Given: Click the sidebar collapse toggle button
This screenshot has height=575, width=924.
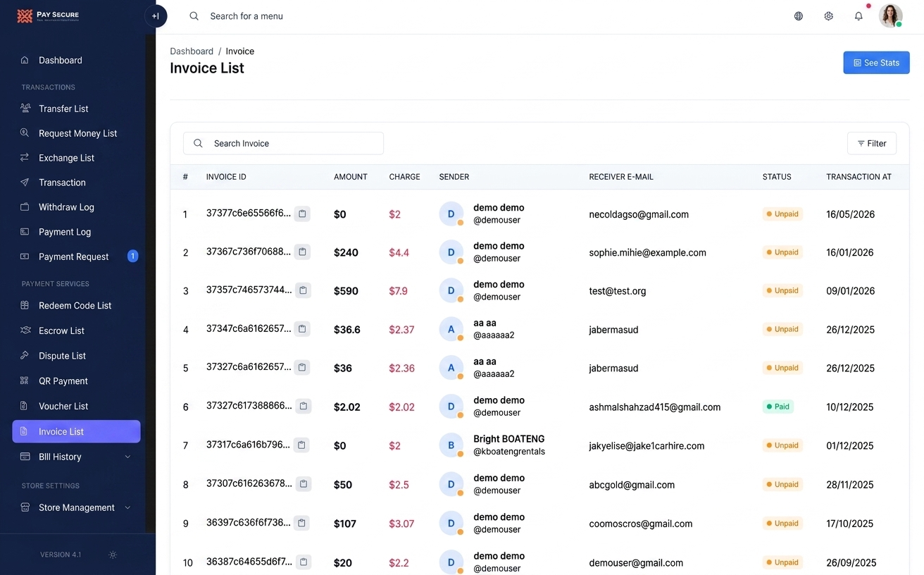Looking at the screenshot, I should [x=156, y=16].
